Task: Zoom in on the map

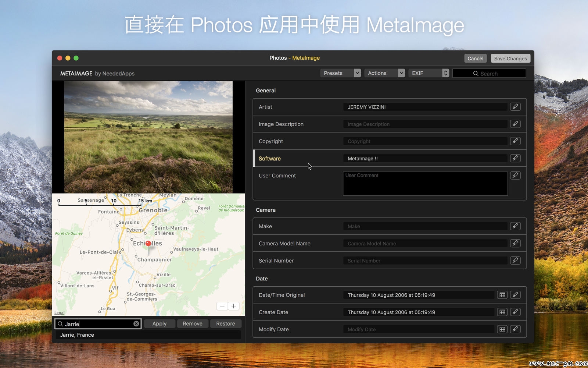Action: (234, 306)
